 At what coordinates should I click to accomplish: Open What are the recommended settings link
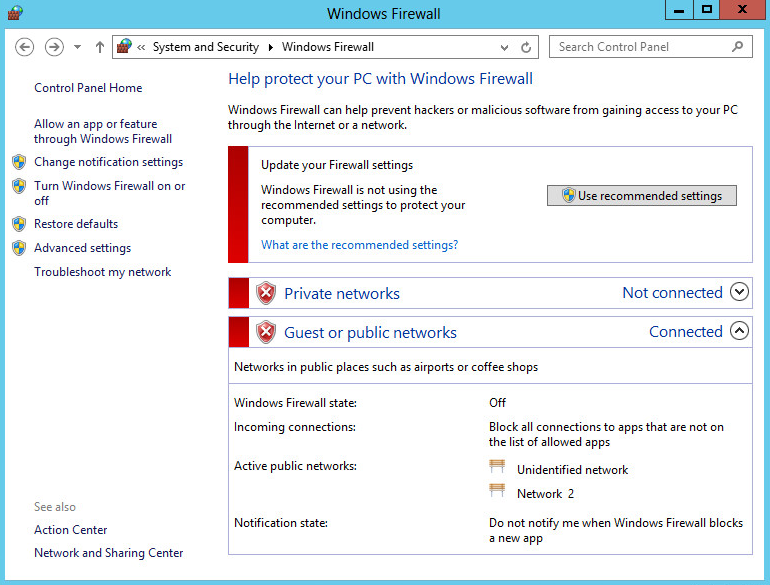(x=359, y=245)
